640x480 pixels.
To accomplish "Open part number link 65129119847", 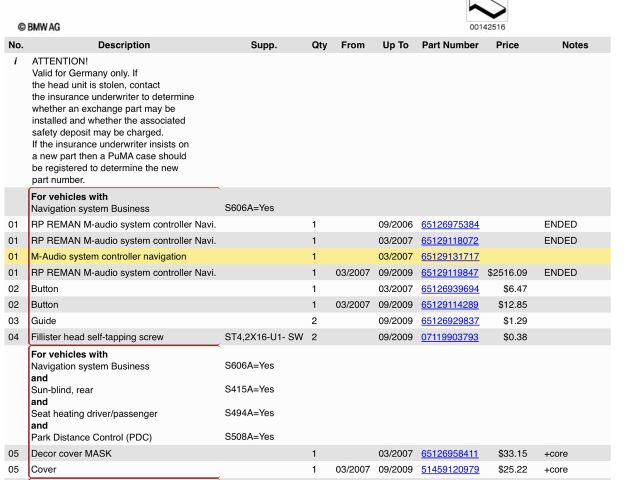I will coord(450,273).
